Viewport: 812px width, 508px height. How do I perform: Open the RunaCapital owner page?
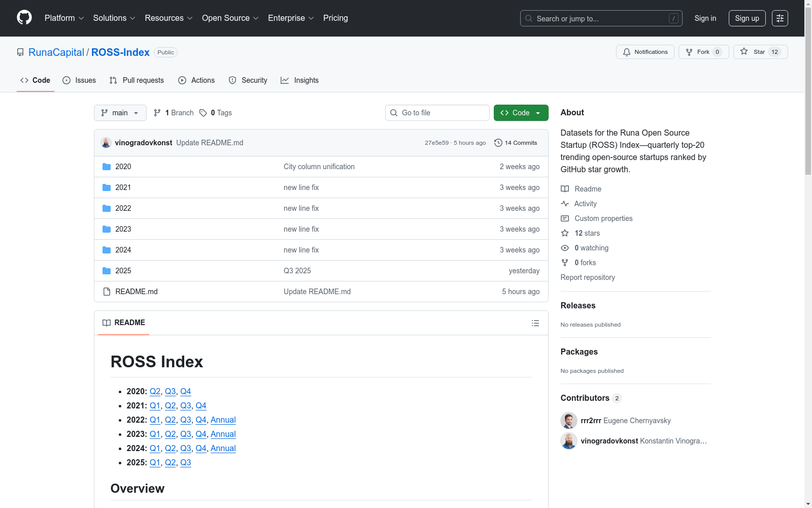(56, 52)
